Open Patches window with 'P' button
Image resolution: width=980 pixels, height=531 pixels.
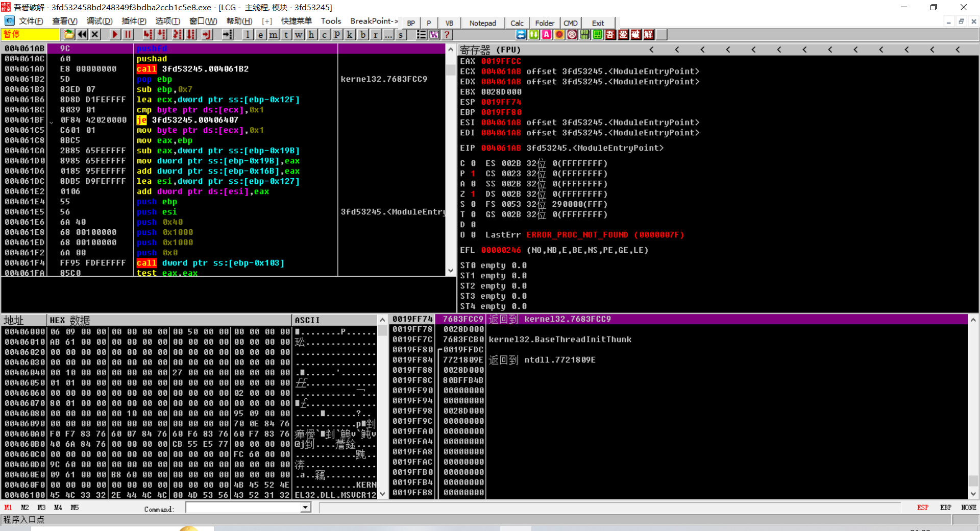click(x=337, y=34)
